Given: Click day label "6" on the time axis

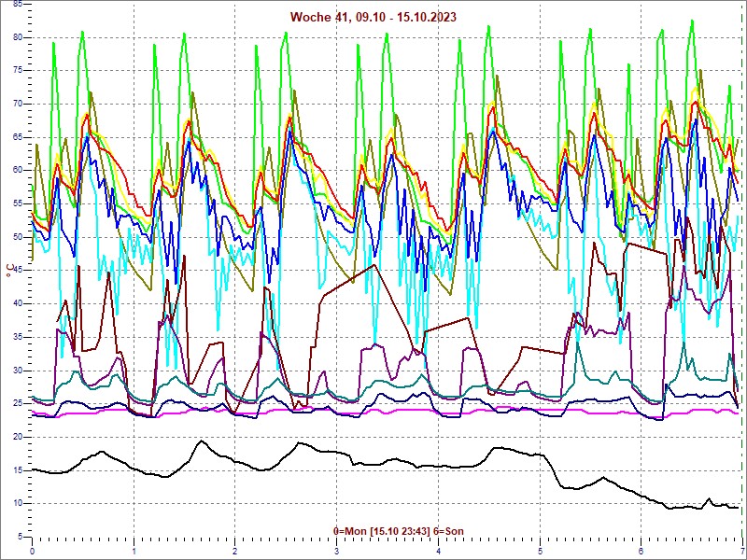Looking at the screenshot, I should (641, 552).
